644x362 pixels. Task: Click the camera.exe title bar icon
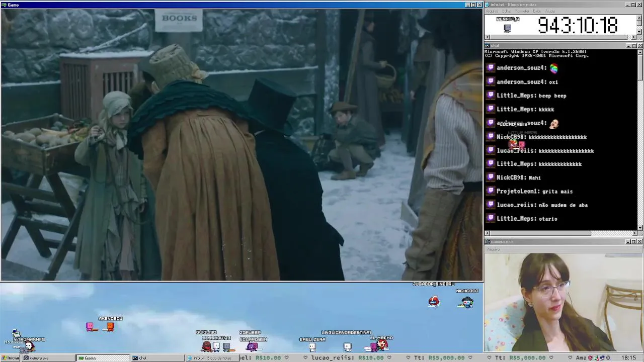coord(488,242)
